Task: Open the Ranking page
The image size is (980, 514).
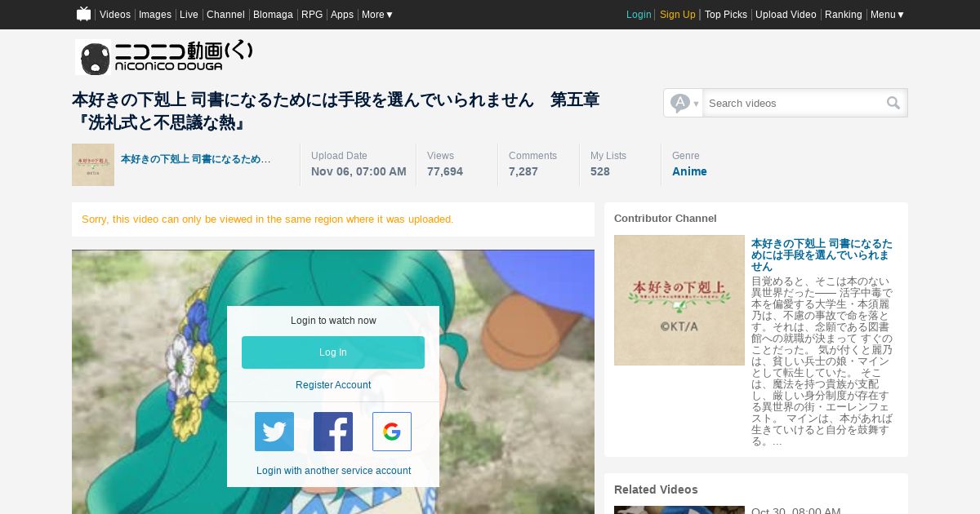Action: [844, 15]
